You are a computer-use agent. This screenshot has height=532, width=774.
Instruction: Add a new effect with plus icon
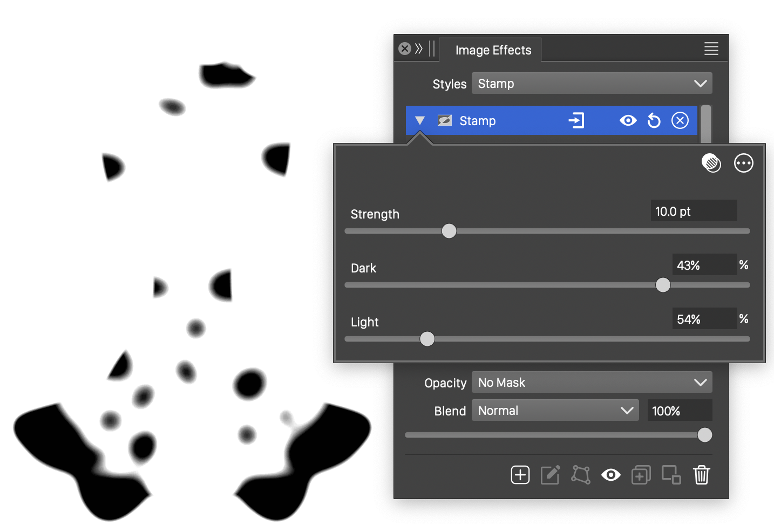pyautogui.click(x=520, y=475)
